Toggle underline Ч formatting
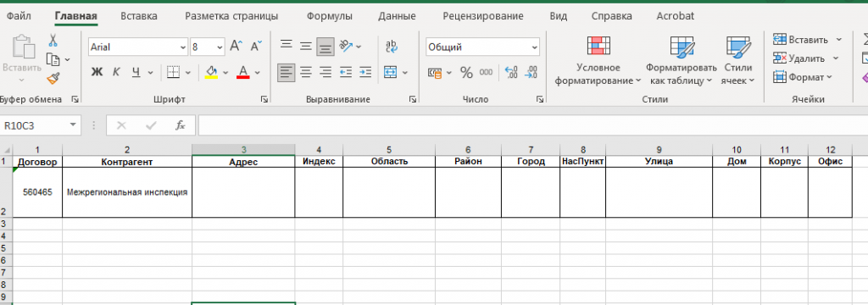 pyautogui.click(x=136, y=72)
